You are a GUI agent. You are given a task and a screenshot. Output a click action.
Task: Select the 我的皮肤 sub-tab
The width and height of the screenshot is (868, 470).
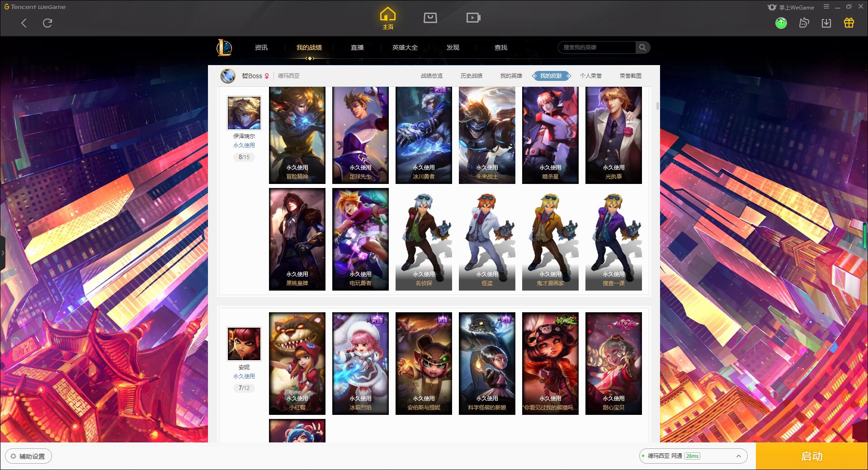[551, 76]
